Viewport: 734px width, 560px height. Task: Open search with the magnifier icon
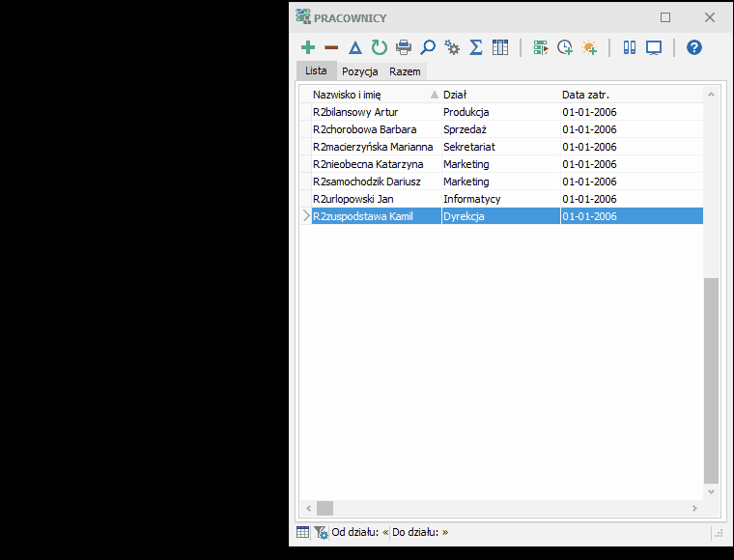tap(428, 47)
